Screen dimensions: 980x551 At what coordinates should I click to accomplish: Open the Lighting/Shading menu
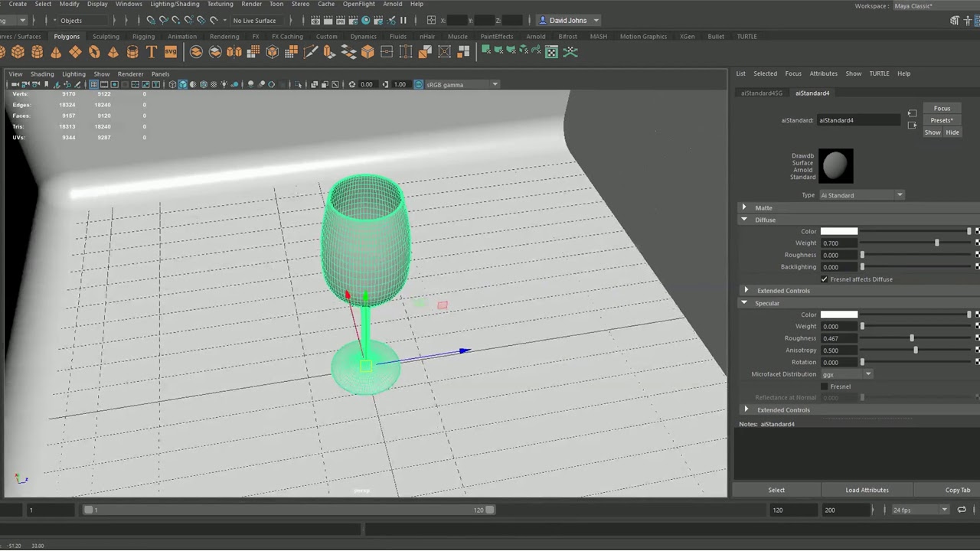click(175, 4)
